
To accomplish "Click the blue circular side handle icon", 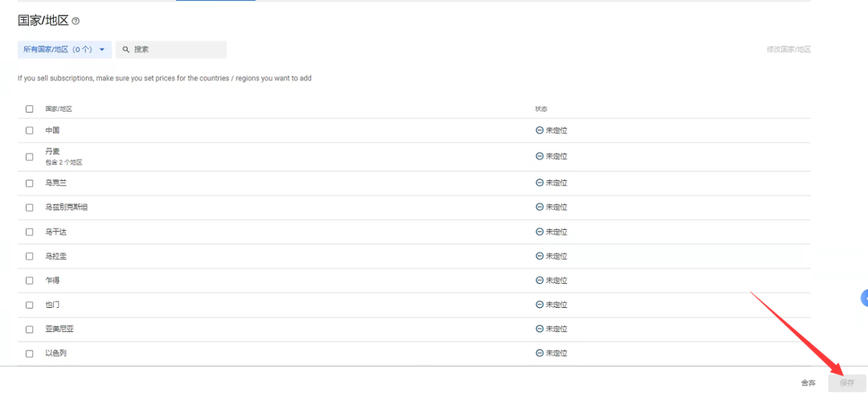I will (x=864, y=297).
